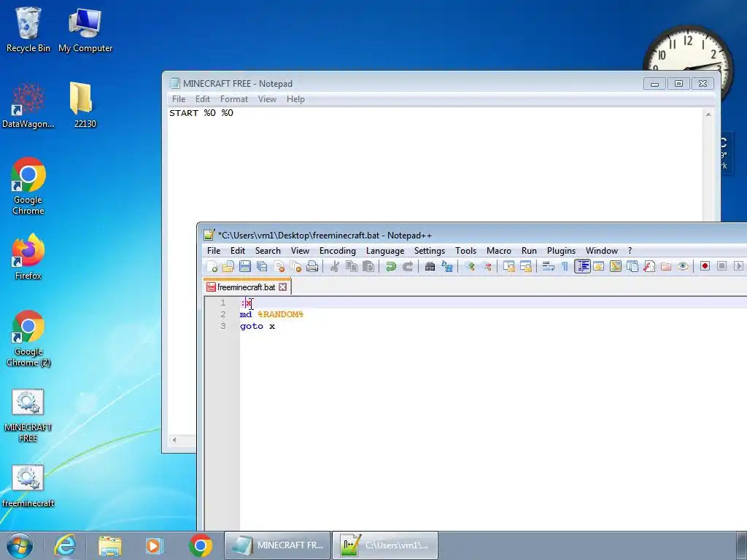Click Chrome icon in the taskbar

[200, 545]
